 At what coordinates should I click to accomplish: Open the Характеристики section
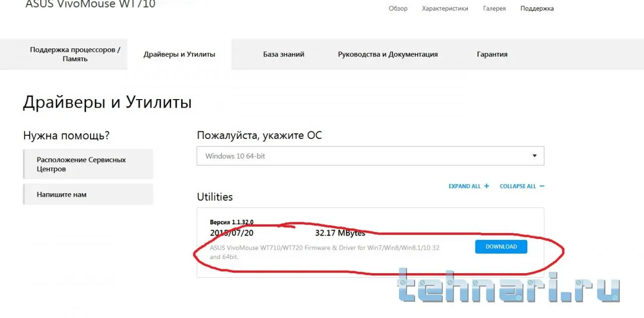(445, 9)
